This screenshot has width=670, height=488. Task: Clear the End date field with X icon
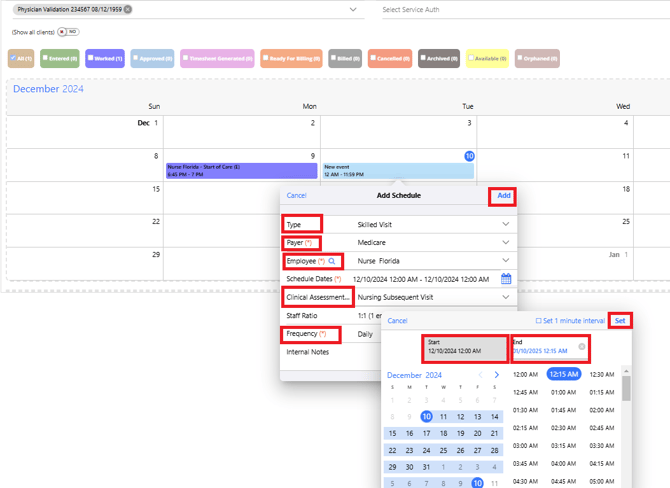coord(582,347)
